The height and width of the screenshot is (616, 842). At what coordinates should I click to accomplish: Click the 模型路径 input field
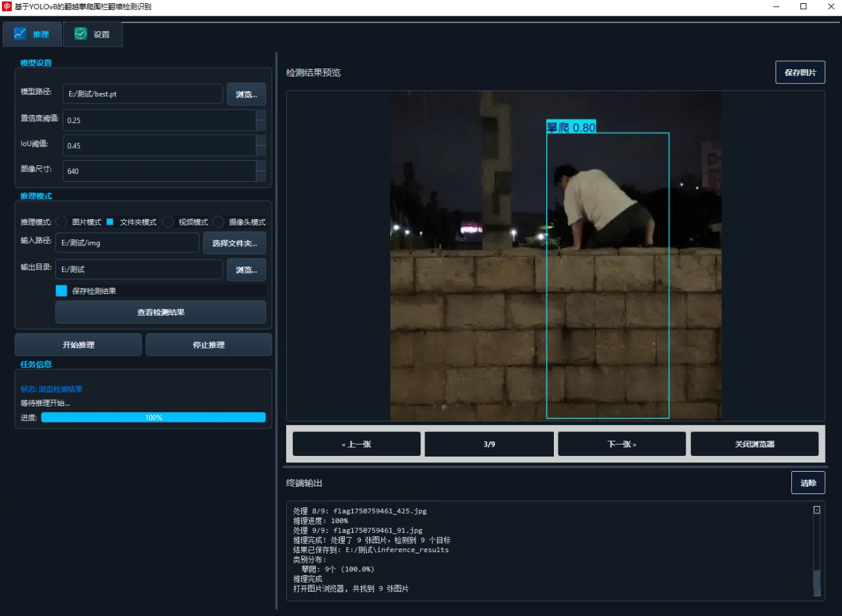pyautogui.click(x=143, y=94)
